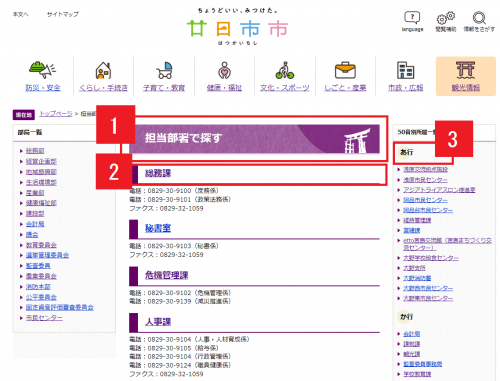The width and height of the screenshot is (500, 381).
Task: Select 会計局 in the left department list
Action: click(35, 224)
